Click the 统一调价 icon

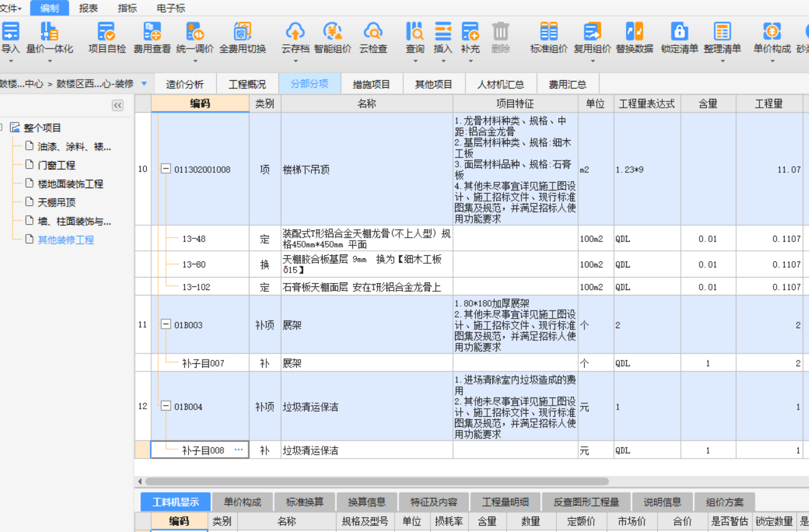pos(195,31)
